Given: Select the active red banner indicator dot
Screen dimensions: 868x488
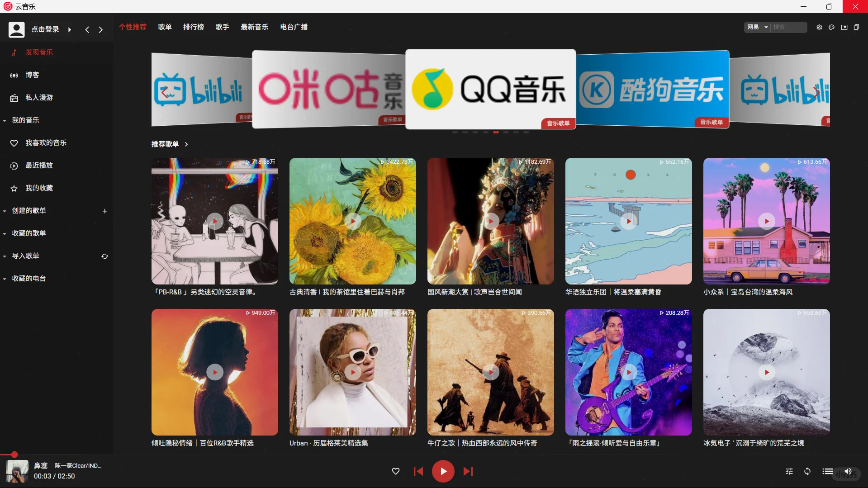Looking at the screenshot, I should [x=496, y=133].
